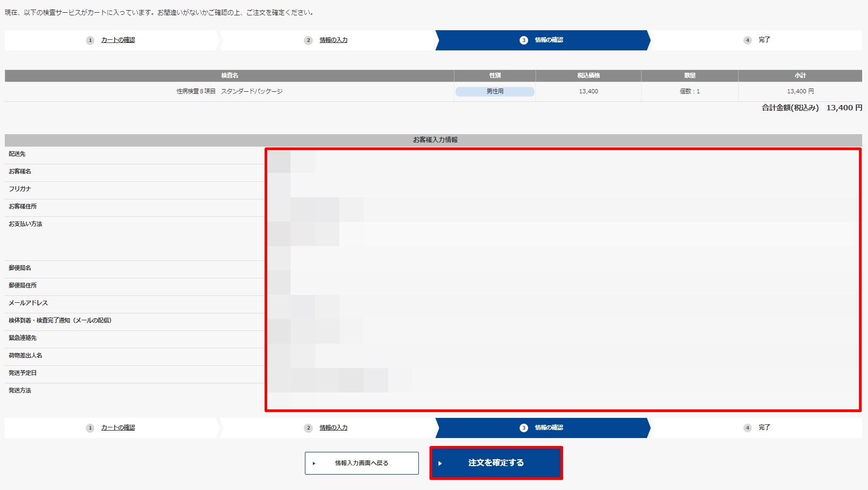Click the 注文を確定する confirmation button
Viewport: 868px width, 490px height.
coord(496,462)
